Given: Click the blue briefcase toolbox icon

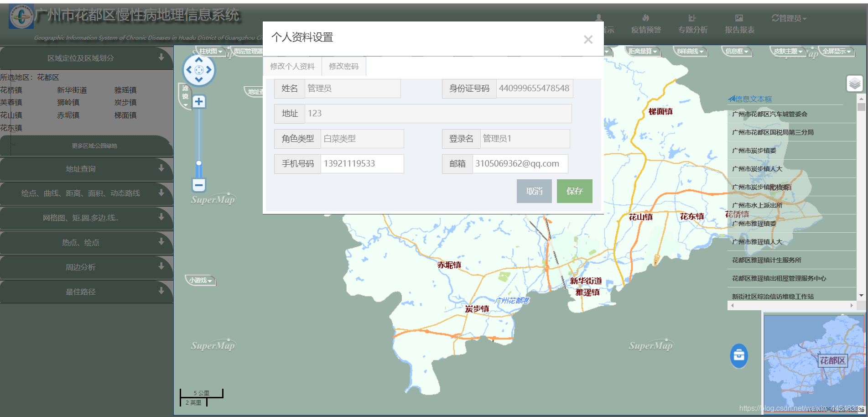Looking at the screenshot, I should point(739,355).
